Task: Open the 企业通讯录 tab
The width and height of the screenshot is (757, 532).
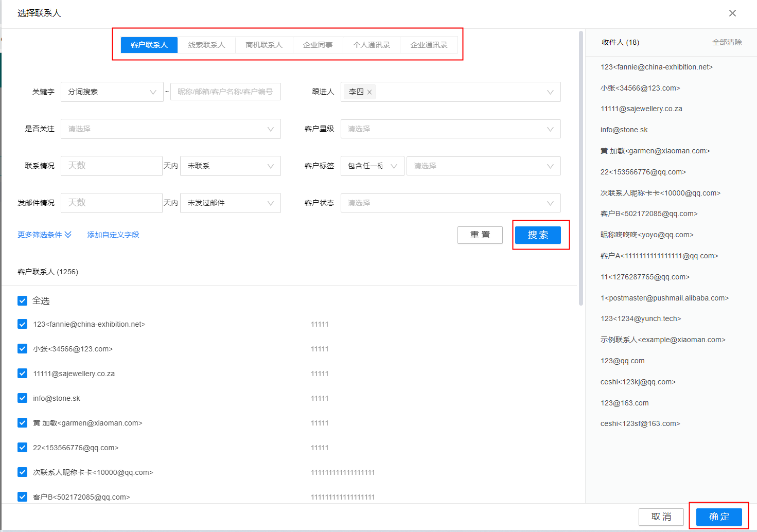Action: click(429, 45)
